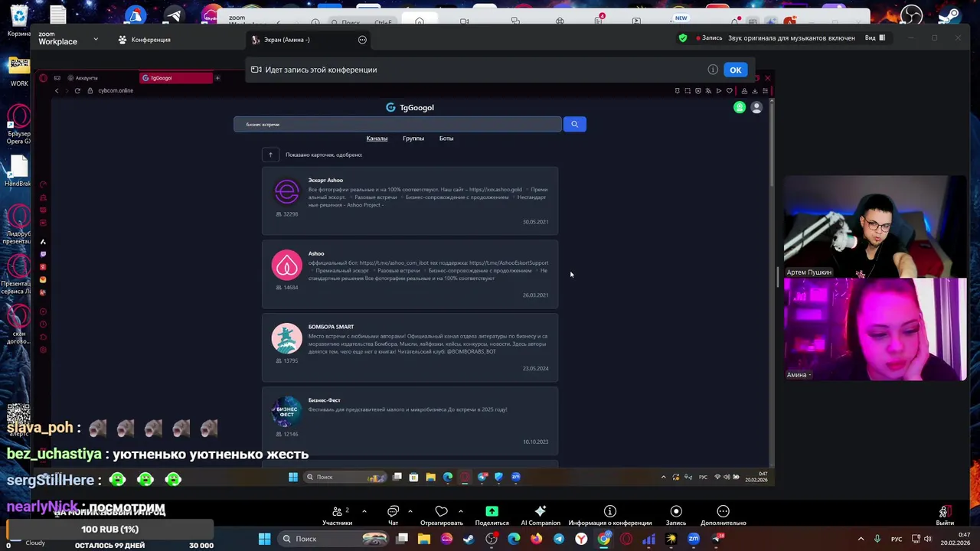The image size is (980, 551).
Task: Click Отреагировать in the Zoom toolbar
Action: (441, 516)
